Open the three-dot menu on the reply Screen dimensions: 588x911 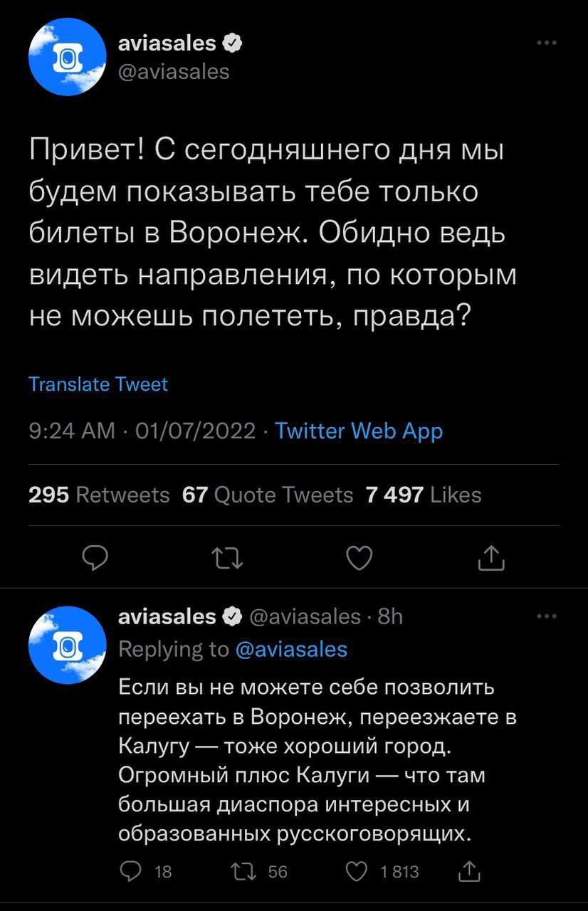(546, 616)
